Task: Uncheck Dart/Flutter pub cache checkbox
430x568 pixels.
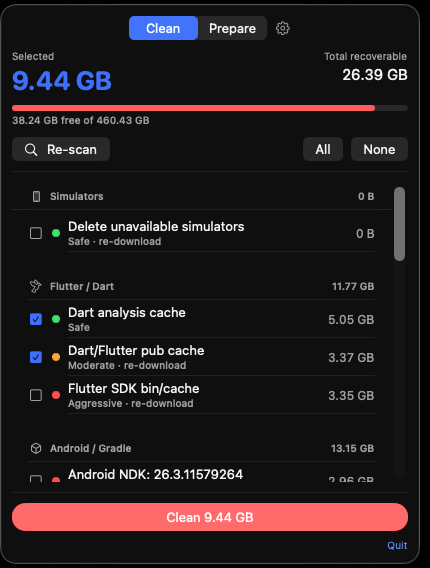Action: 36,357
